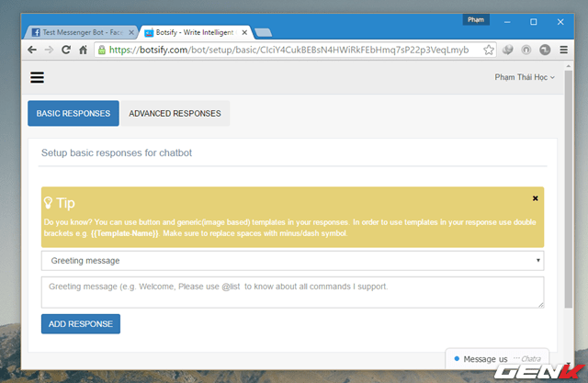Open the browser home page icon

84,50
